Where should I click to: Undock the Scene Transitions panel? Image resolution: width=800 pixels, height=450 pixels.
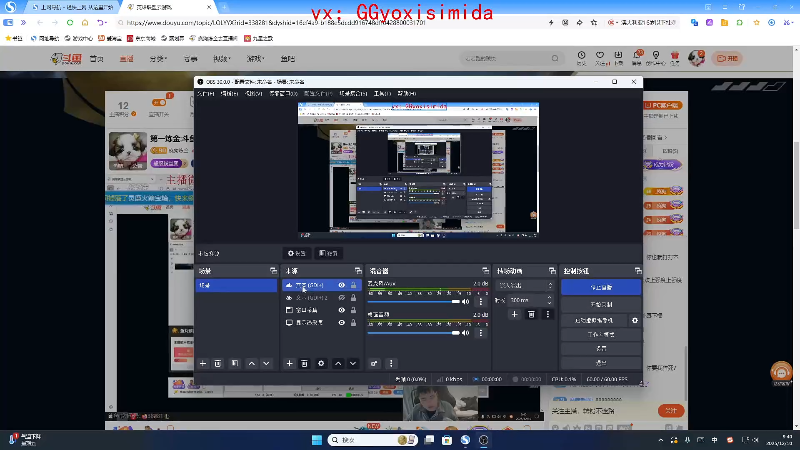[x=552, y=270]
